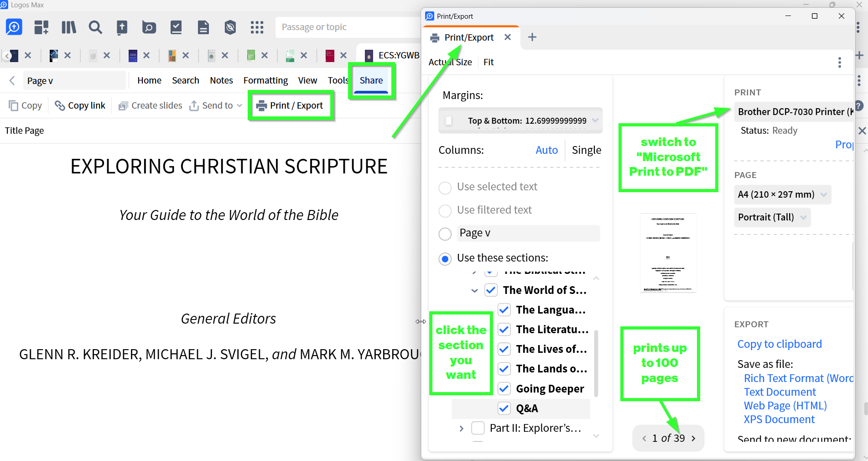
Task: Click the Create slides icon
Action: click(x=123, y=106)
